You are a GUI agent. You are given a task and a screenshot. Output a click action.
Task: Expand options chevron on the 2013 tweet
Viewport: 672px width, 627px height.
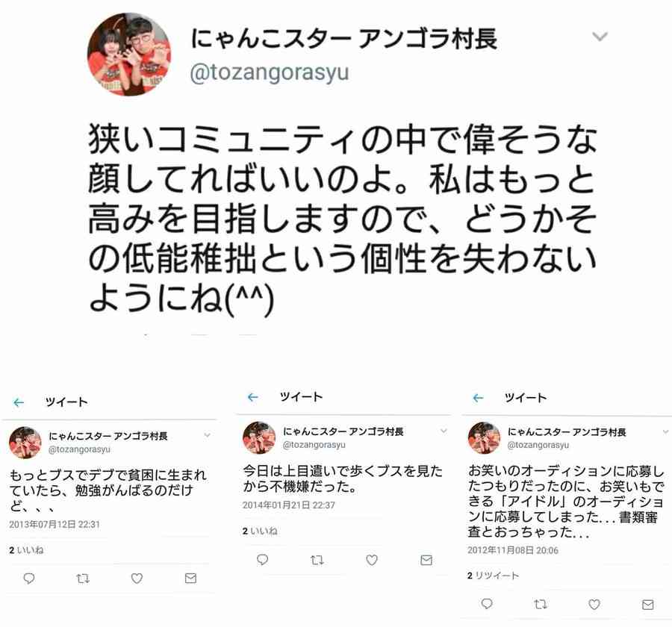click(x=207, y=435)
